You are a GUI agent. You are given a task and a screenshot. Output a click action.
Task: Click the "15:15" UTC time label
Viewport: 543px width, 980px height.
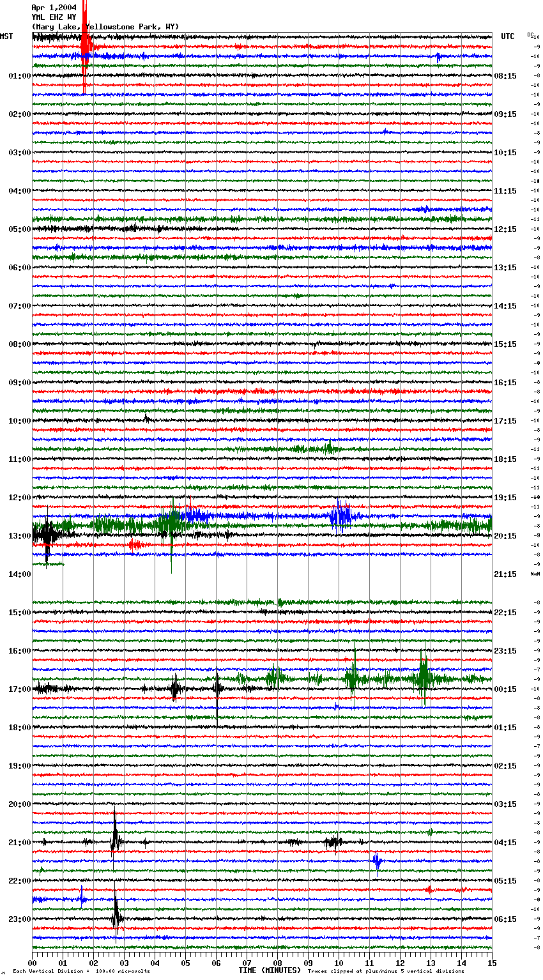[505, 344]
